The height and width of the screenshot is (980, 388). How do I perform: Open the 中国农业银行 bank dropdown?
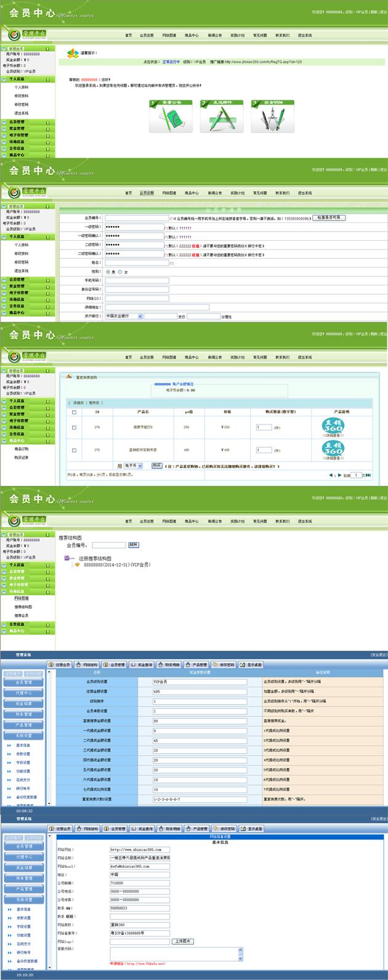140,316
